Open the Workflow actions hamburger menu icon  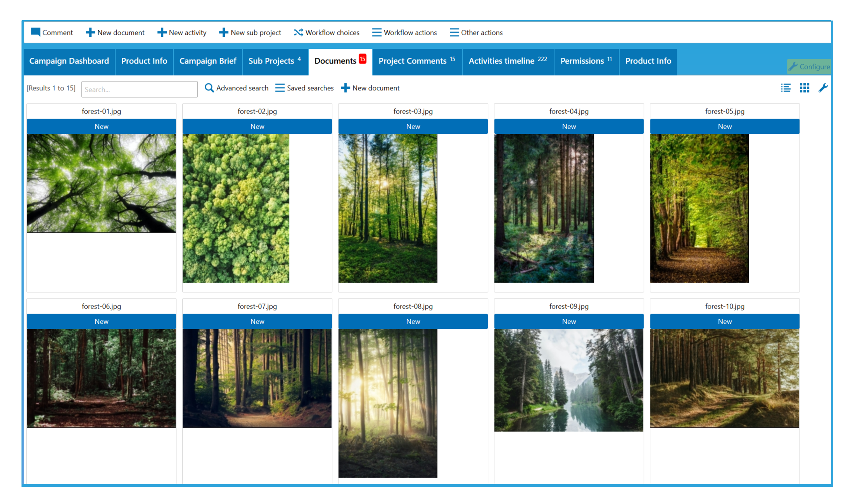coord(376,33)
